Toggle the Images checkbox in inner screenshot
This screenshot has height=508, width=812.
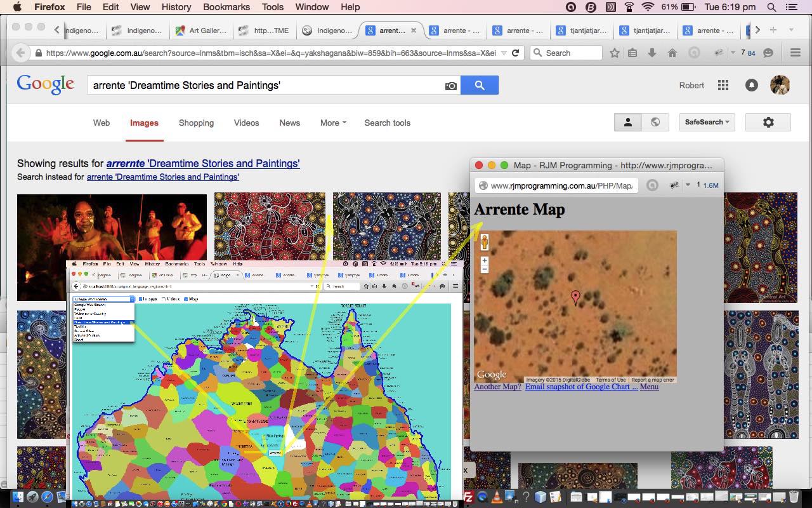point(141,298)
